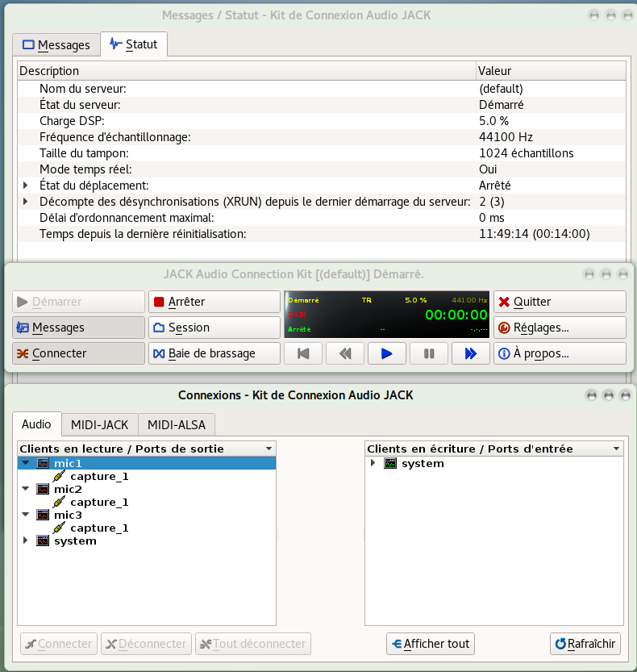This screenshot has width=637, height=672.
Task: Click the Valeur column header
Action: (x=551, y=71)
